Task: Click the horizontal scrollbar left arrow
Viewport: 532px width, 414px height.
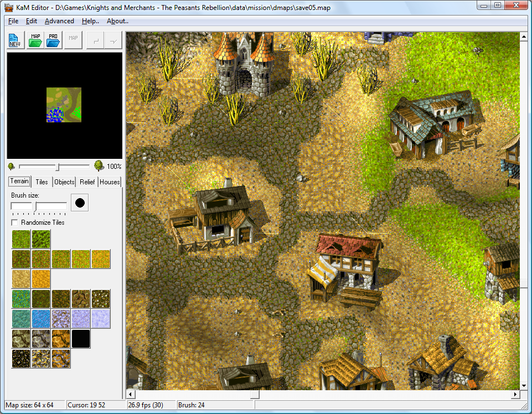Action: click(130, 394)
